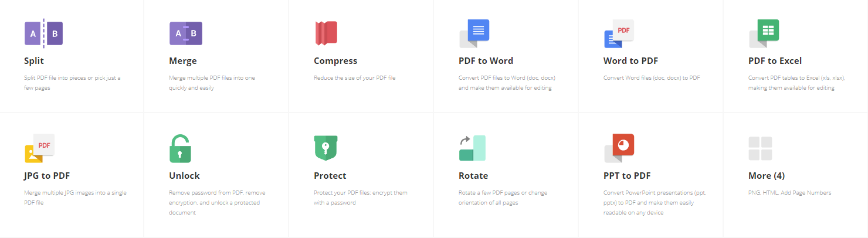This screenshot has height=238, width=868.
Task: Open the red Compress icon
Action: click(325, 33)
